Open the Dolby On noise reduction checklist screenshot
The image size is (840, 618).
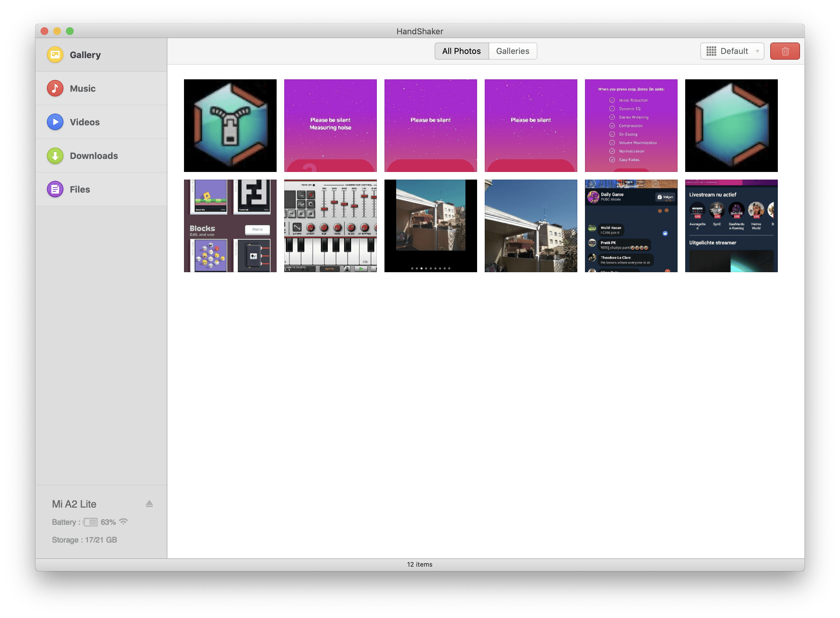631,125
